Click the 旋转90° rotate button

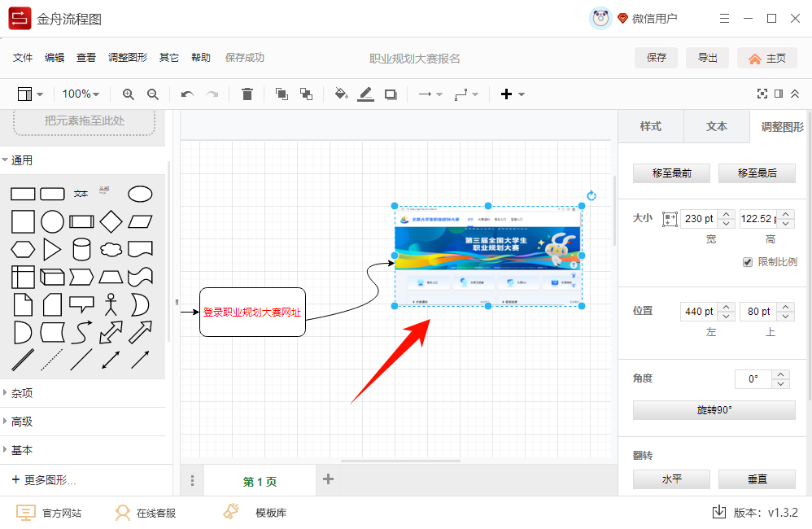click(x=715, y=409)
